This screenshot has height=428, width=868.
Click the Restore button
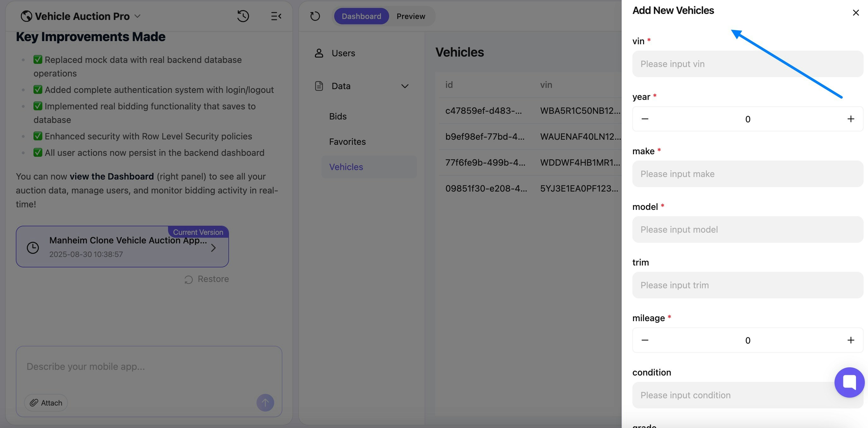pyautogui.click(x=206, y=279)
